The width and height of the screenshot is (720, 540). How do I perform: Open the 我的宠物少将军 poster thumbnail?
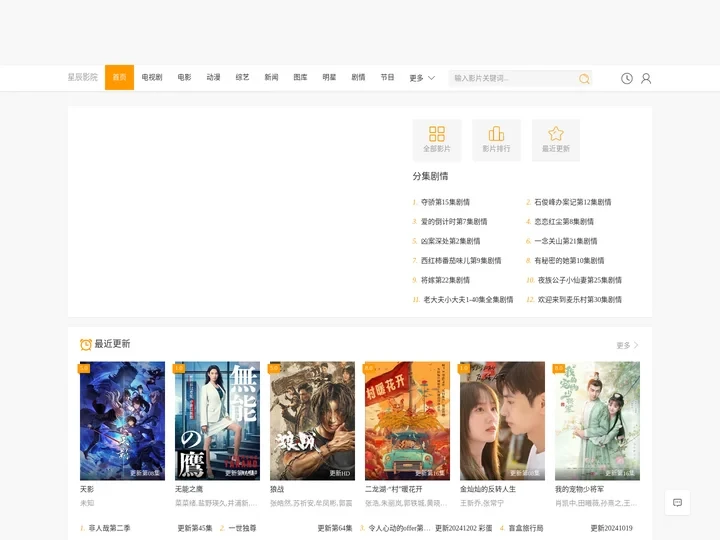click(x=597, y=421)
